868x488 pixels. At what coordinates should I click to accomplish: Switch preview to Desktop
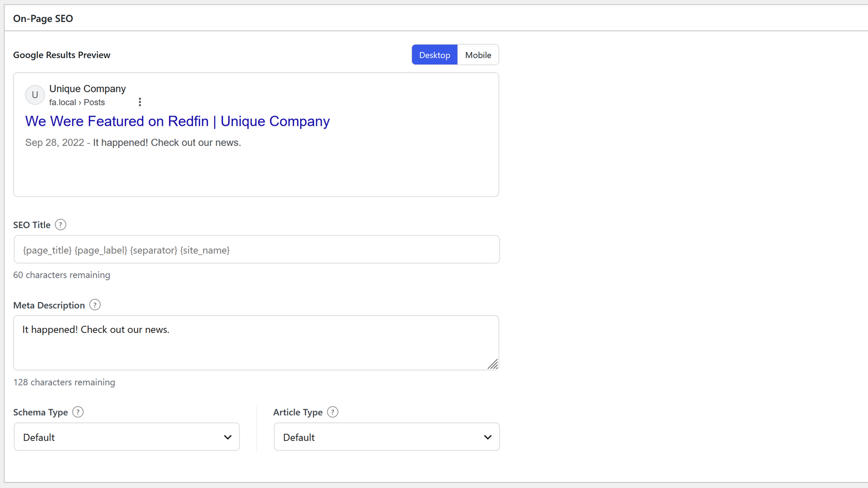[435, 55]
